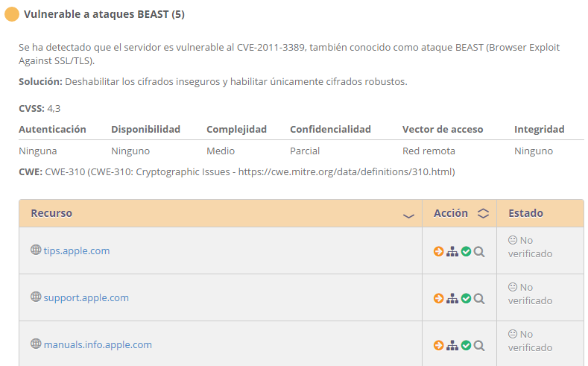Sort table by Recurso column chevron

coord(408,215)
